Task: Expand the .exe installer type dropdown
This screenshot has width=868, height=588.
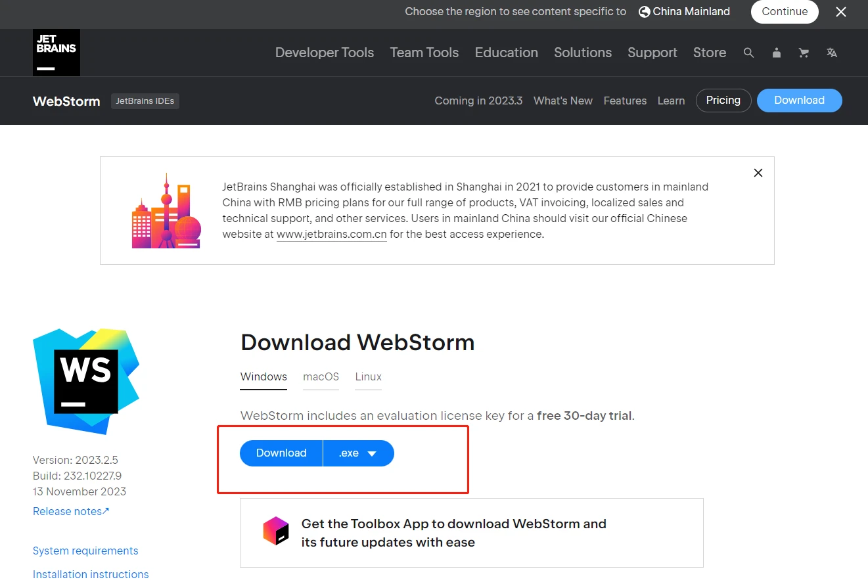Action: click(x=359, y=453)
